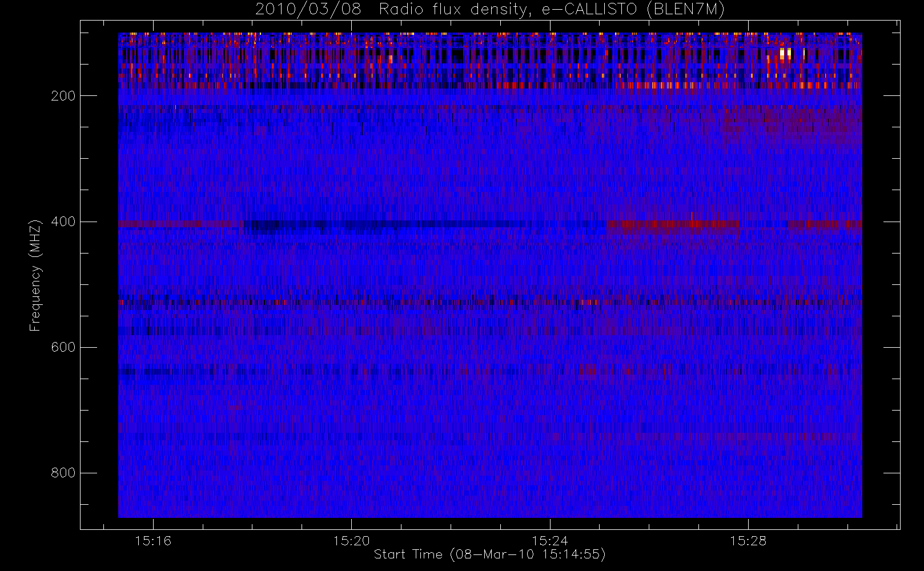Click the 15:24 time tick label

coord(550,540)
